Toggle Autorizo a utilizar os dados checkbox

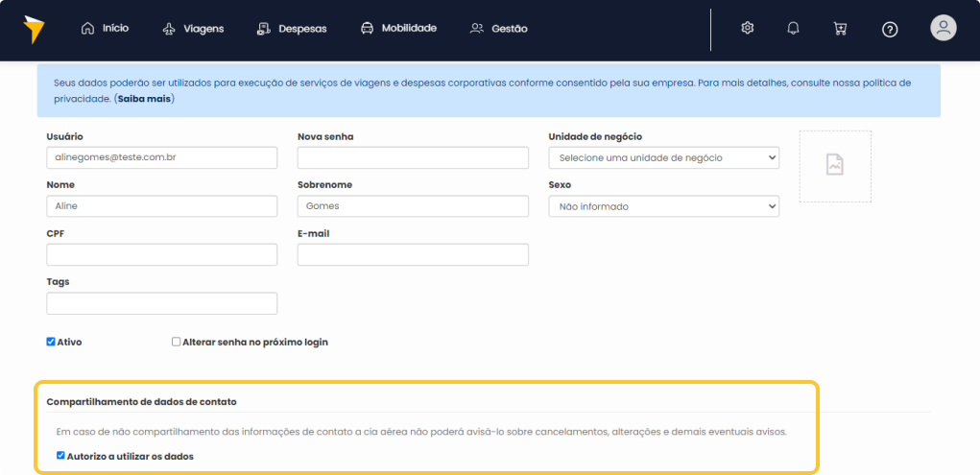[x=61, y=456]
